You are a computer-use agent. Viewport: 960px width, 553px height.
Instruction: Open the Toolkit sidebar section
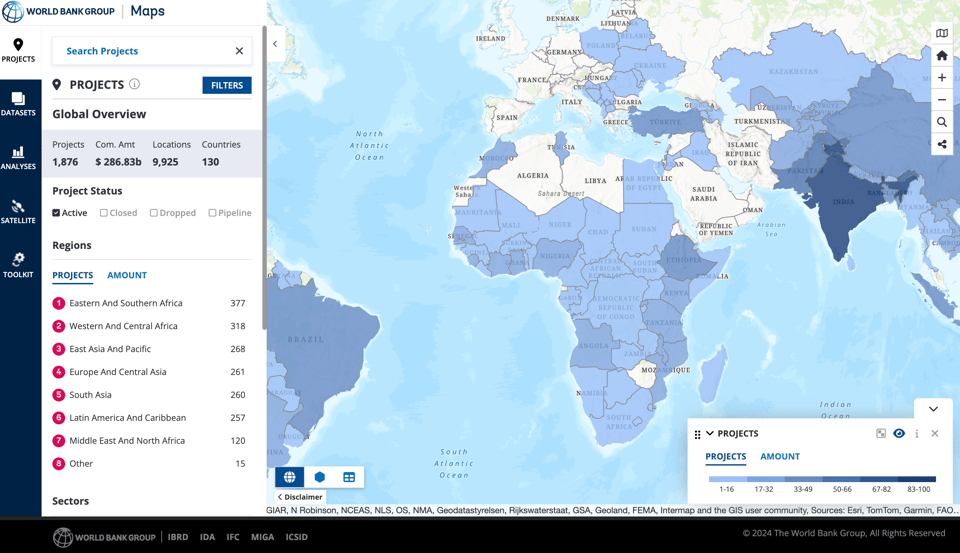[18, 265]
